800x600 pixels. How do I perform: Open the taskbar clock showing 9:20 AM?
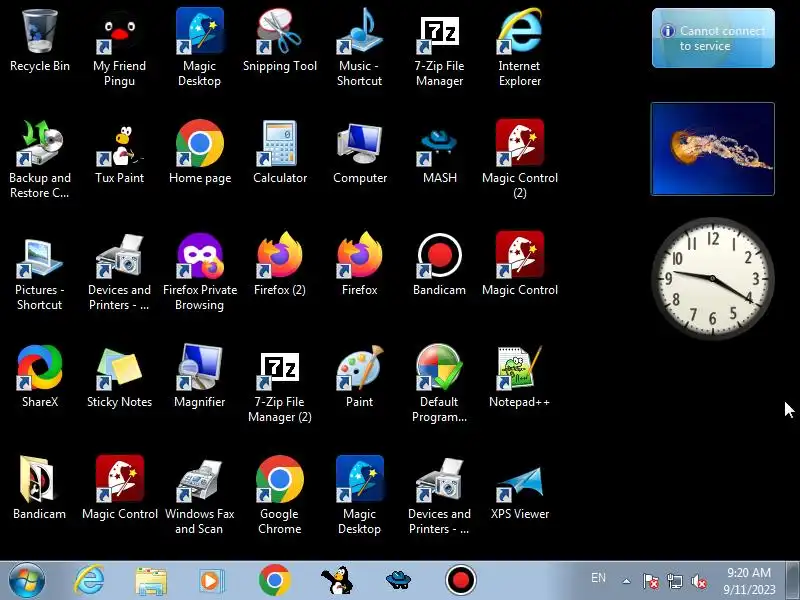point(749,581)
